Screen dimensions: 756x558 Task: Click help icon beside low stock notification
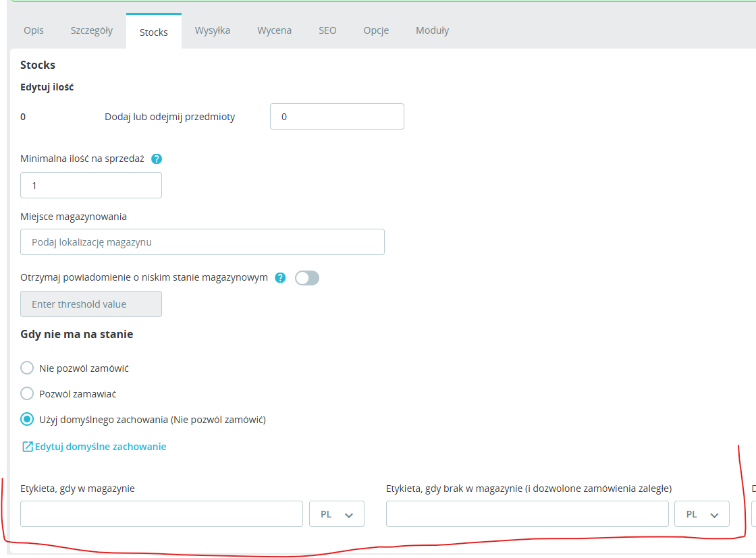point(280,278)
